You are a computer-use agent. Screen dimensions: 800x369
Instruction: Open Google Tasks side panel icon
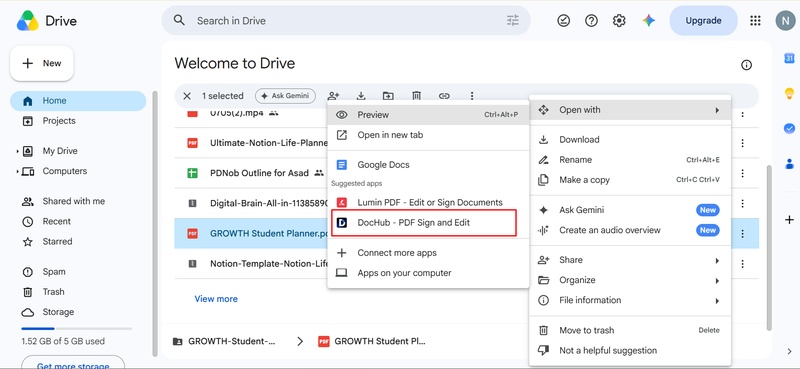789,129
